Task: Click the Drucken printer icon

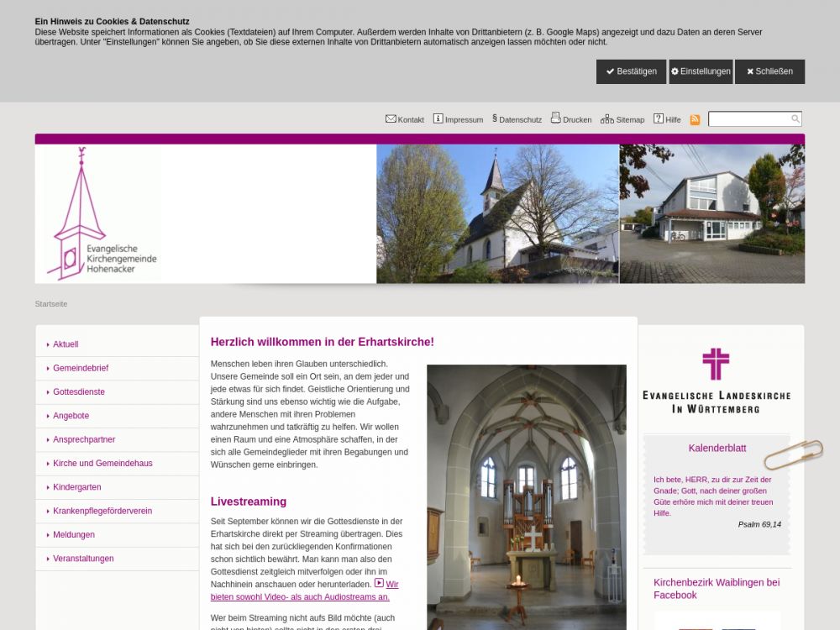Action: pos(555,118)
